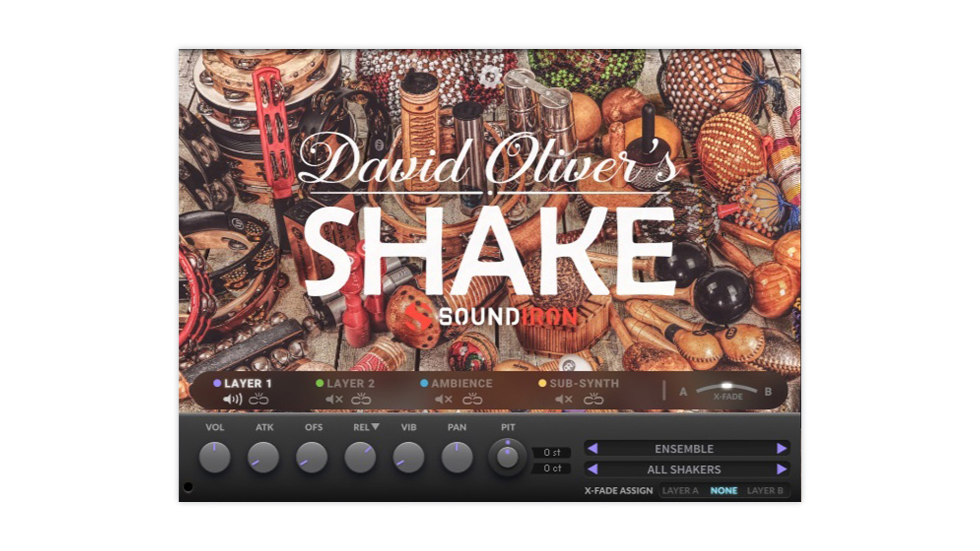Go to previous ALL SHAKERS preset arrow
The image size is (980, 551).
(x=593, y=469)
